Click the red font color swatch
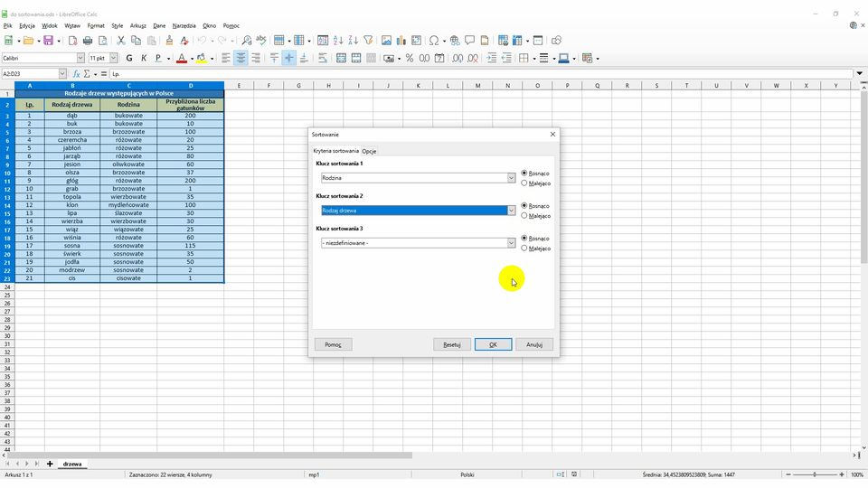The height and width of the screenshot is (488, 868). pos(181,58)
